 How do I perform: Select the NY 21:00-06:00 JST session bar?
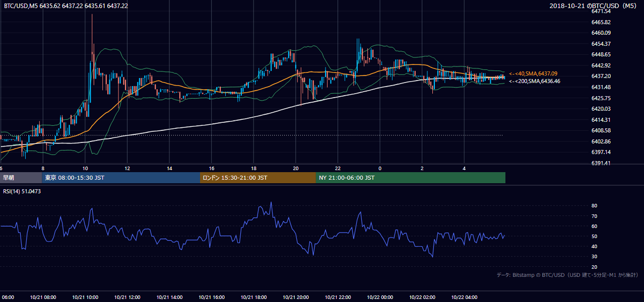pyautogui.click(x=411, y=178)
